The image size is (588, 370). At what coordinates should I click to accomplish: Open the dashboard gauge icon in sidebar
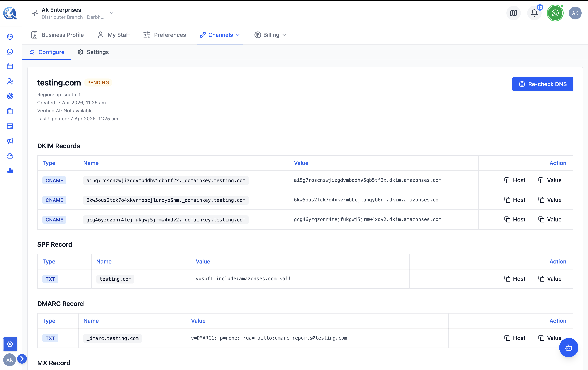coord(10,37)
